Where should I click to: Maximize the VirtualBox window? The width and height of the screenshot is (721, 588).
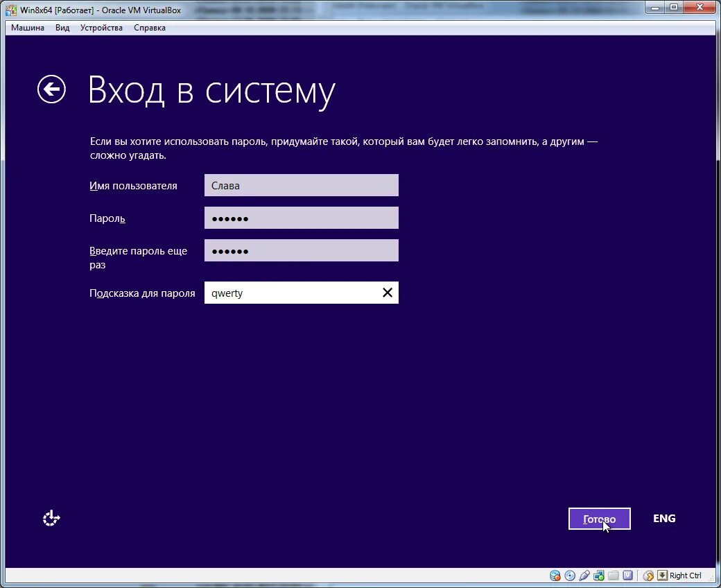[674, 8]
